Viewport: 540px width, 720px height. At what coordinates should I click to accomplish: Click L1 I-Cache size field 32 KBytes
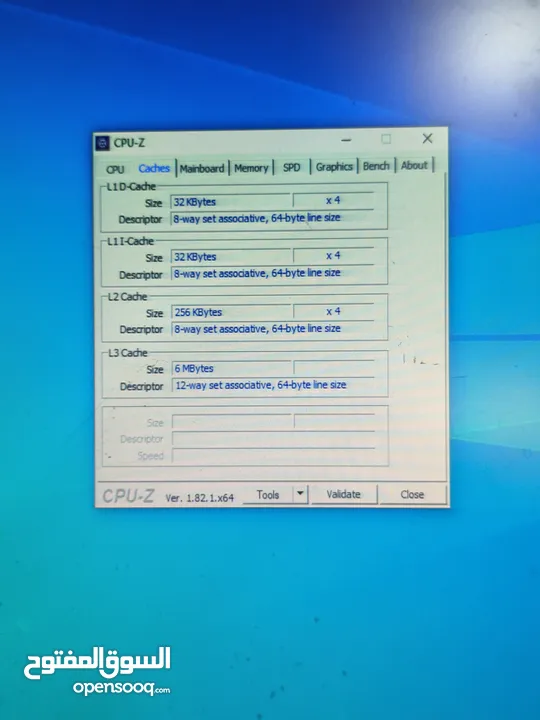[x=231, y=257]
